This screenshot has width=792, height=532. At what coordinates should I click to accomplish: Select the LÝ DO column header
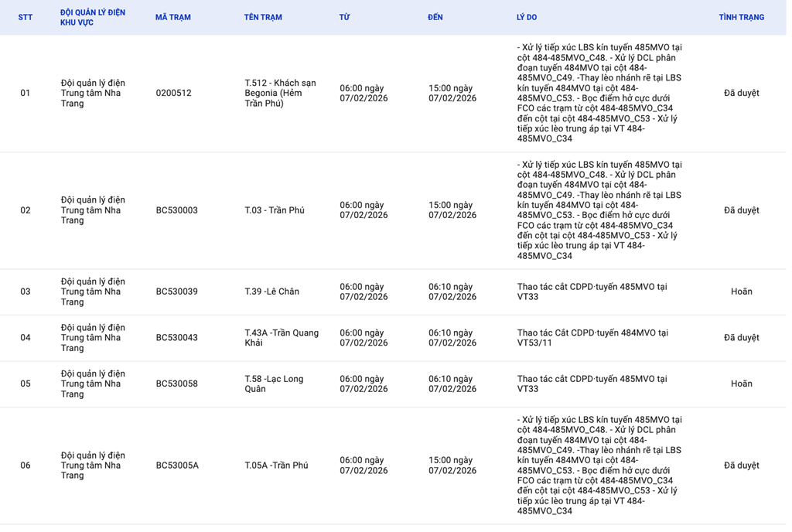(527, 17)
